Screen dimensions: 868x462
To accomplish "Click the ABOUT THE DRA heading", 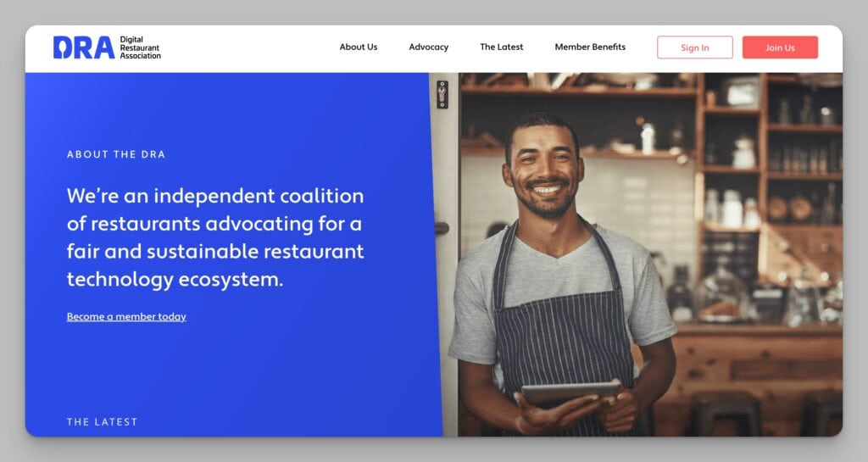I will pyautogui.click(x=115, y=154).
